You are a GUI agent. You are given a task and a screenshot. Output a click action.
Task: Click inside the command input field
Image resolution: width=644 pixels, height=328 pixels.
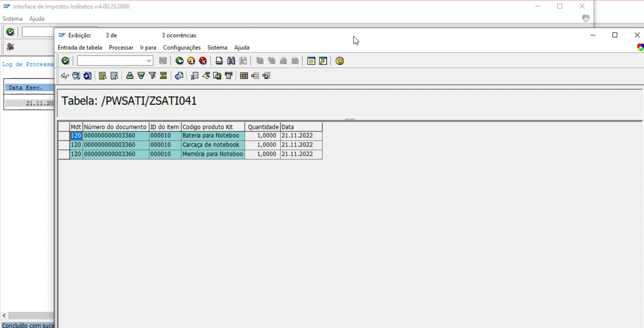coord(111,61)
